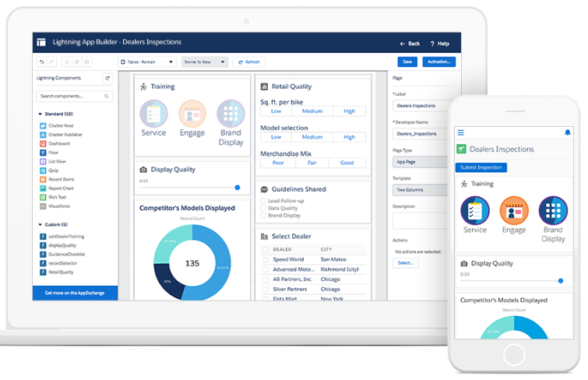This screenshot has height=380, width=588.
Task: Click the Save button
Action: pyautogui.click(x=407, y=62)
